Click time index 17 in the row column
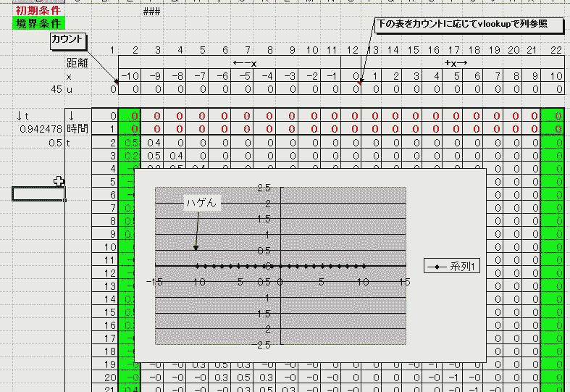Screen dimensions: 570x392 click(x=105, y=338)
